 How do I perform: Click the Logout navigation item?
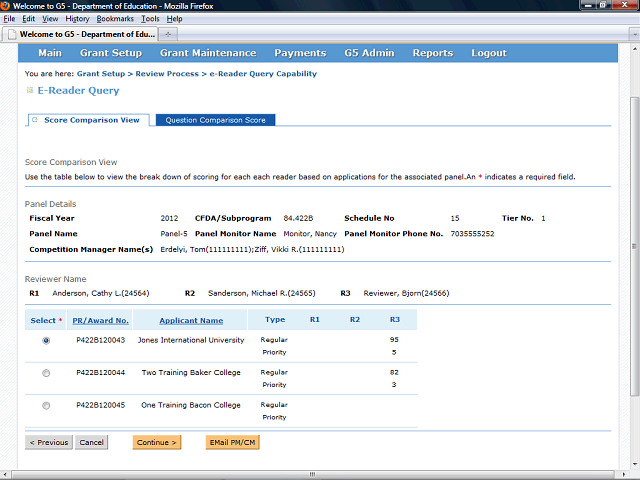click(488, 53)
